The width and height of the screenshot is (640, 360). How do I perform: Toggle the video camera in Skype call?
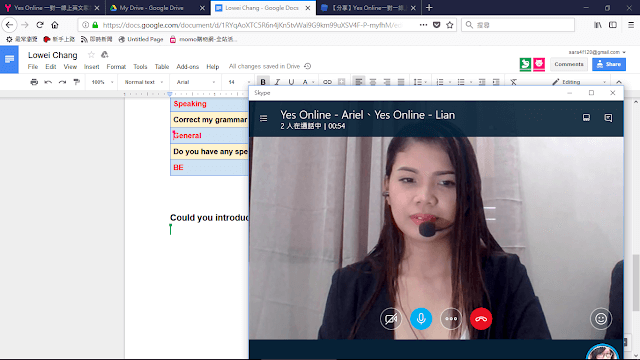tap(391, 319)
